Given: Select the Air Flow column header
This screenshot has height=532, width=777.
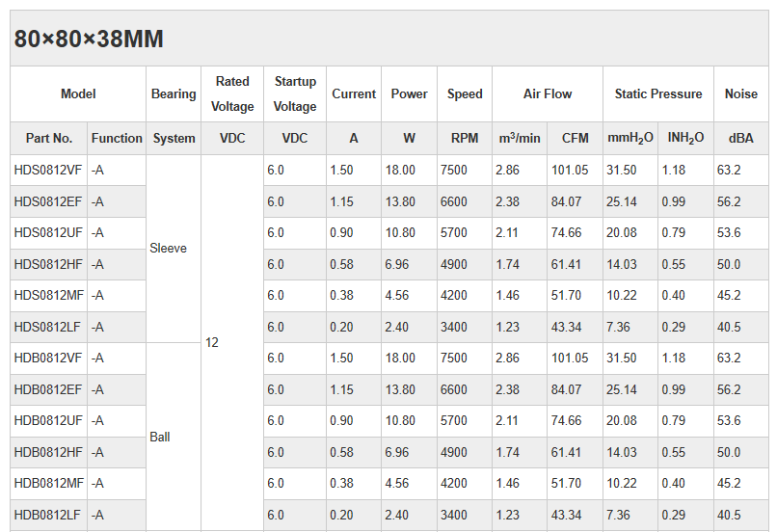Looking at the screenshot, I should (548, 94).
